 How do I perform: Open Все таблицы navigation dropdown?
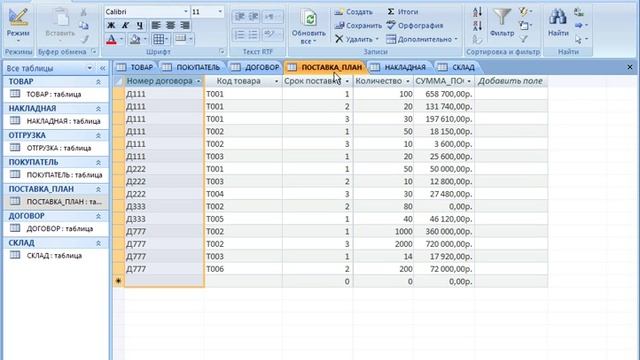click(x=89, y=68)
